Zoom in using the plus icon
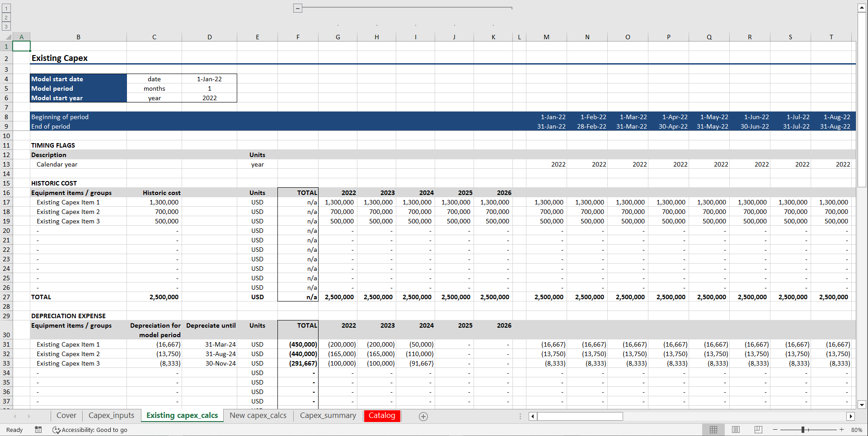The width and height of the screenshot is (868, 436). [x=841, y=430]
